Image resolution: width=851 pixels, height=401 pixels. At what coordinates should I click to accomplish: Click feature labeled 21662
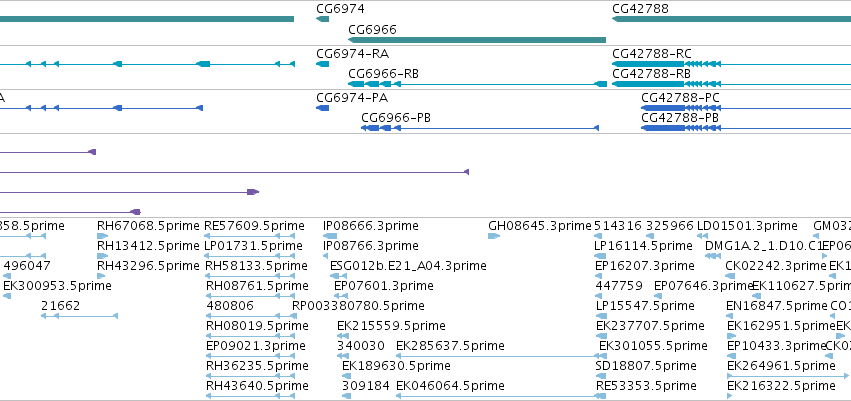click(x=60, y=306)
